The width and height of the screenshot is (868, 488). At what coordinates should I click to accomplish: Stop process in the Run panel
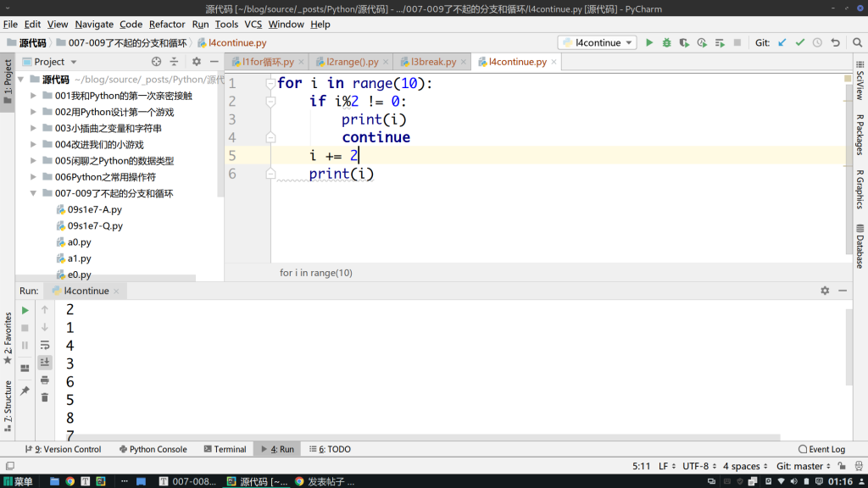click(x=25, y=328)
